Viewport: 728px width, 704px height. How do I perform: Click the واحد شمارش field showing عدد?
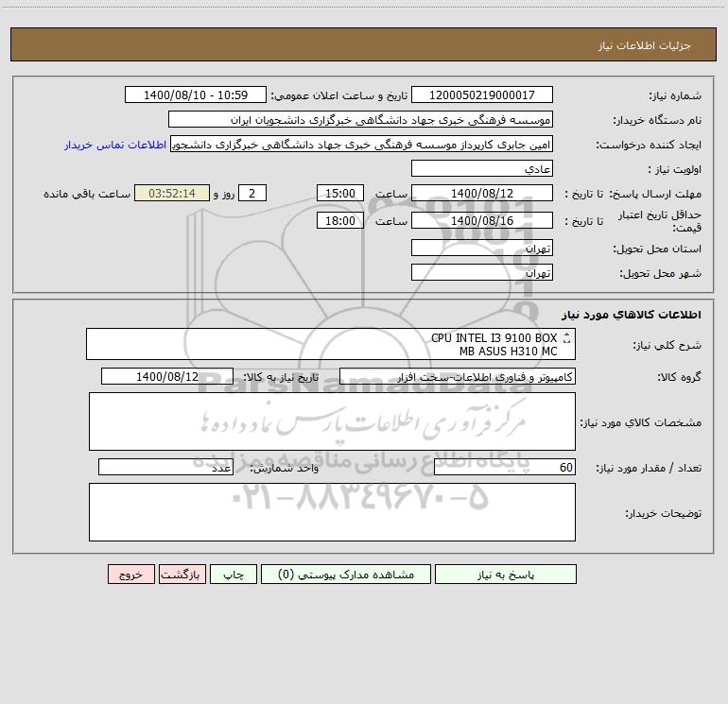point(165,467)
